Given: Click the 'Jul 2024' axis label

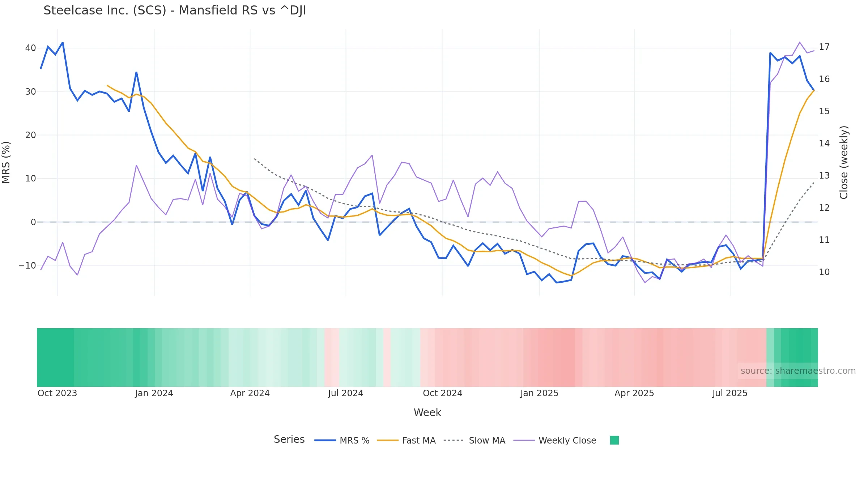Looking at the screenshot, I should 345,393.
